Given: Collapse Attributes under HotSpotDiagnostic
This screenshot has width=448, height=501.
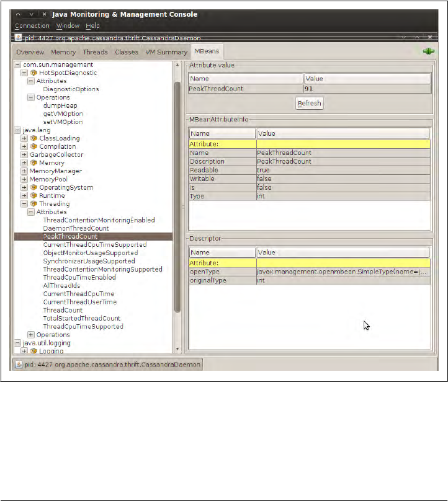Looking at the screenshot, I should pyautogui.click(x=31, y=81).
